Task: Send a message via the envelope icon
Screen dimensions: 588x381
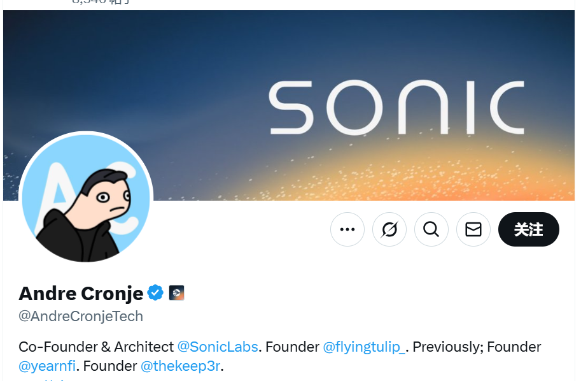Action: click(473, 229)
